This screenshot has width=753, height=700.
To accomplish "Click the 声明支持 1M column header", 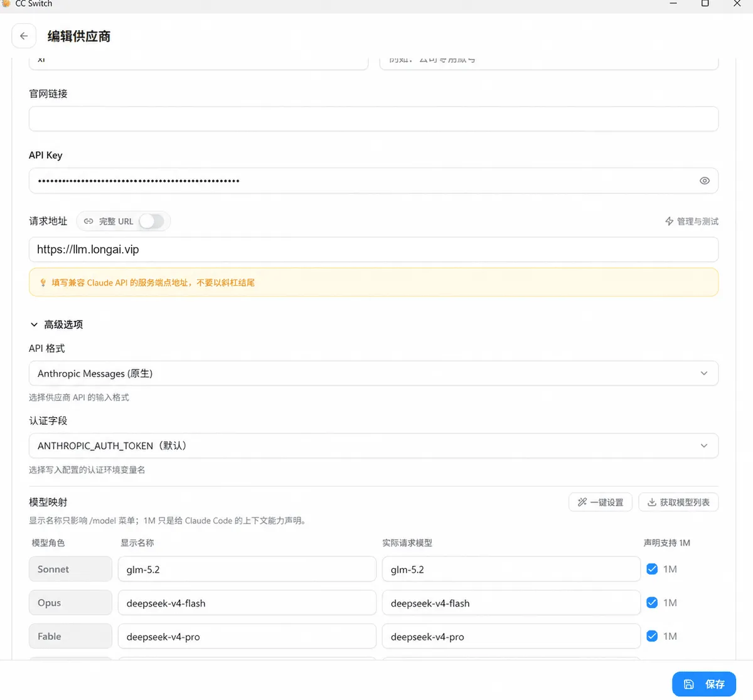I will tap(667, 543).
